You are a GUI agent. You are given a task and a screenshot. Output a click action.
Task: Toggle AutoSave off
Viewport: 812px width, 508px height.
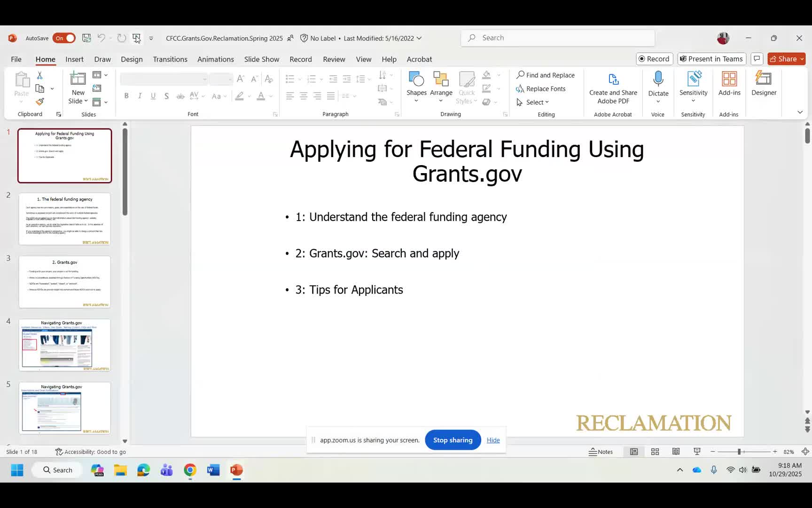[64, 38]
